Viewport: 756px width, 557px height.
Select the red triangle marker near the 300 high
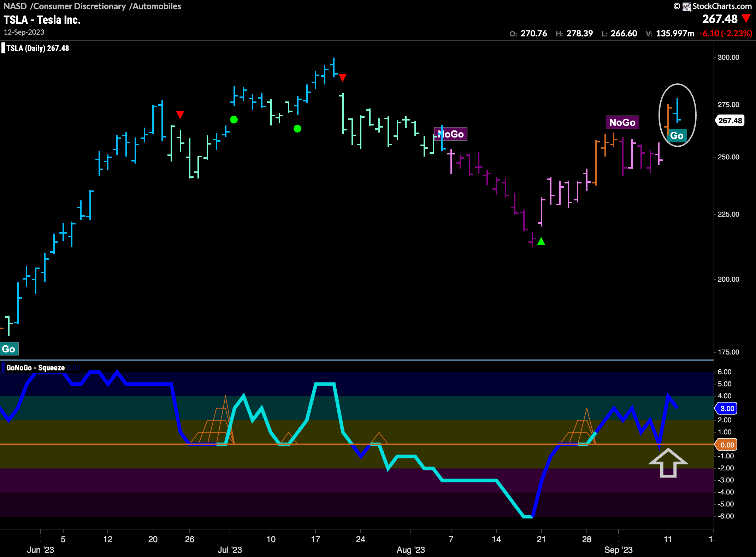[343, 77]
